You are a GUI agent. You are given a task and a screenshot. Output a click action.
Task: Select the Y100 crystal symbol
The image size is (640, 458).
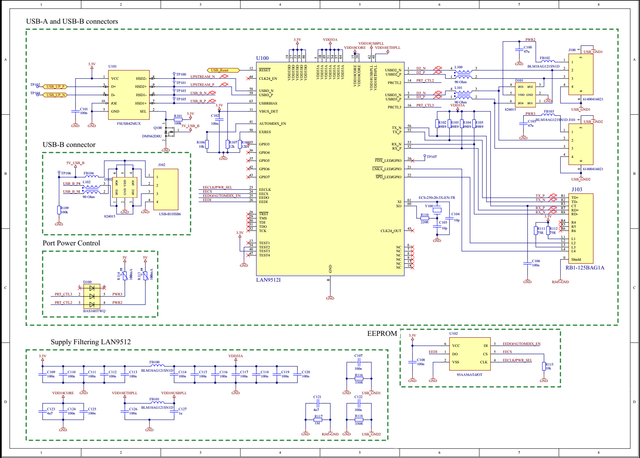pos(437,211)
